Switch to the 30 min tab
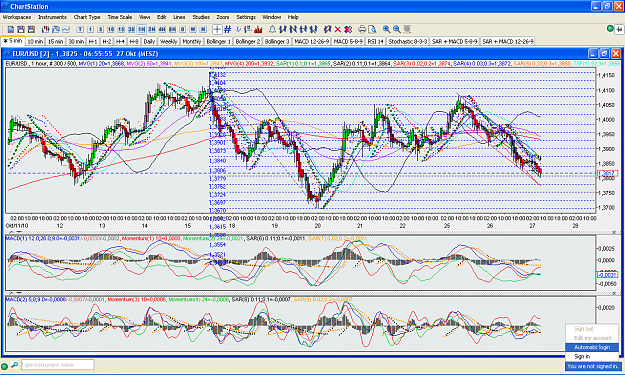Screen dimensions: 625x375 click(76, 41)
